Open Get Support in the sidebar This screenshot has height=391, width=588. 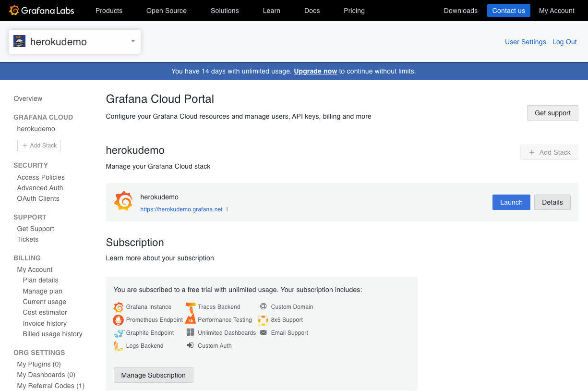[x=36, y=229]
